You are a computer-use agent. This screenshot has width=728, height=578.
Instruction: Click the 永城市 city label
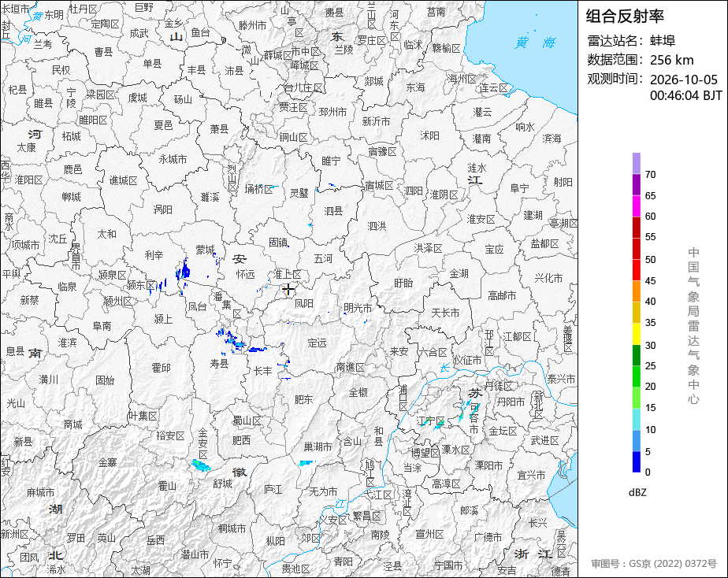pos(173,159)
